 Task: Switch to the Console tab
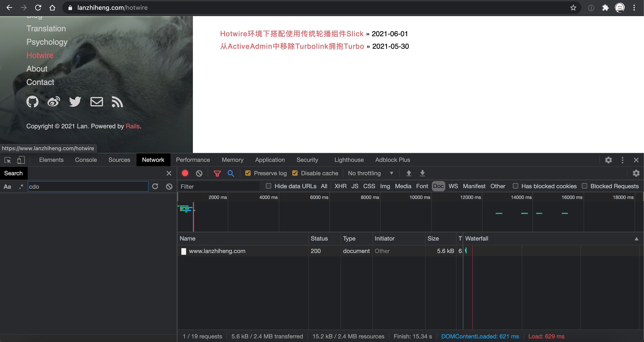(x=86, y=160)
